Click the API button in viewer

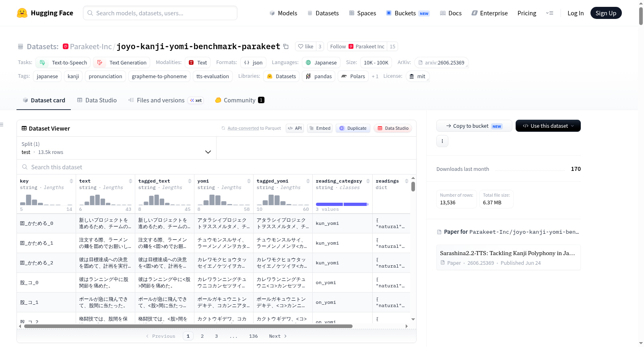(295, 128)
